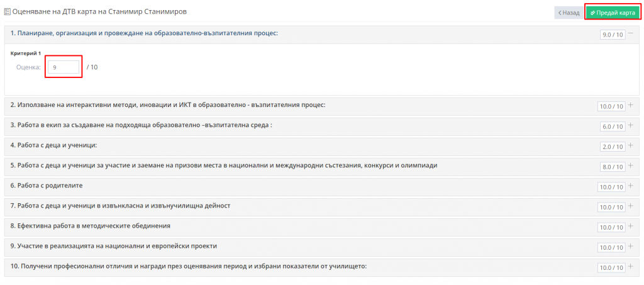Expand section 2 with its plus icon
Screen dimensions: 644x285
[631, 106]
